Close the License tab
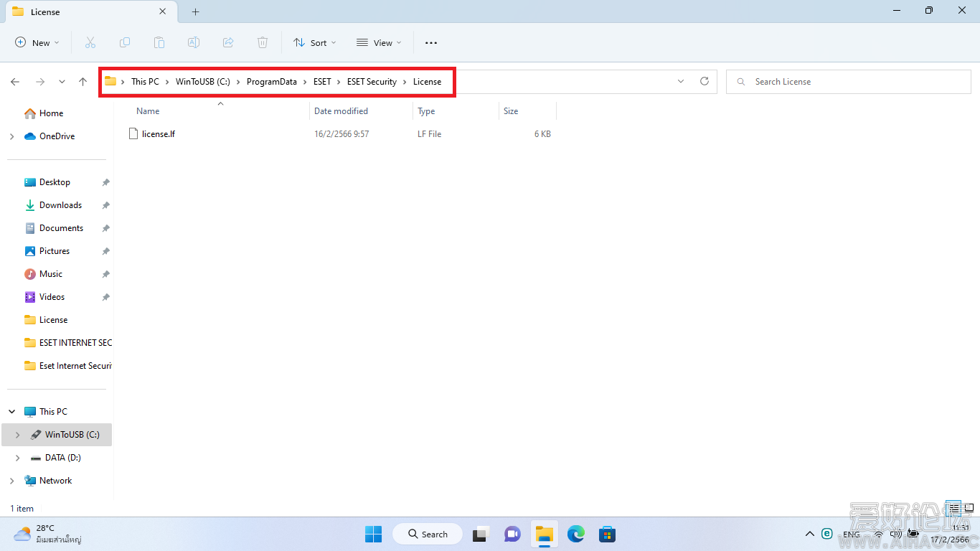The height and width of the screenshot is (551, 980). pyautogui.click(x=163, y=11)
